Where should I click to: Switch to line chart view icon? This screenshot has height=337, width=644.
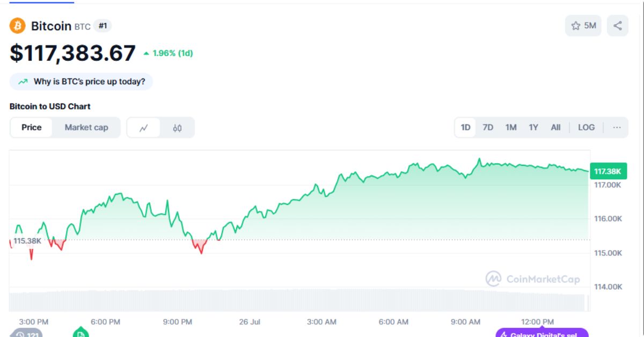[x=144, y=128]
